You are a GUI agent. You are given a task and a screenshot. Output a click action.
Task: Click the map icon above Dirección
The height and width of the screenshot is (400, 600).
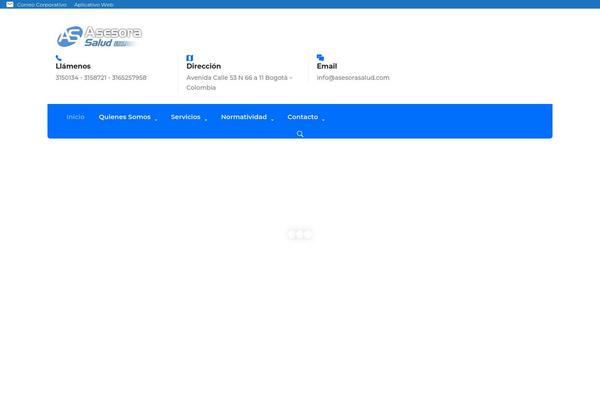pos(189,58)
